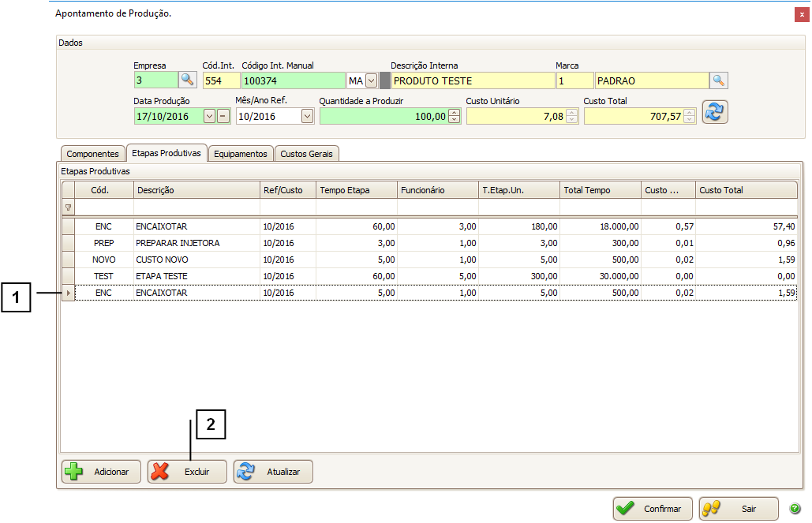
Task: Click the Marca search magnifier icon
Action: pos(718,80)
